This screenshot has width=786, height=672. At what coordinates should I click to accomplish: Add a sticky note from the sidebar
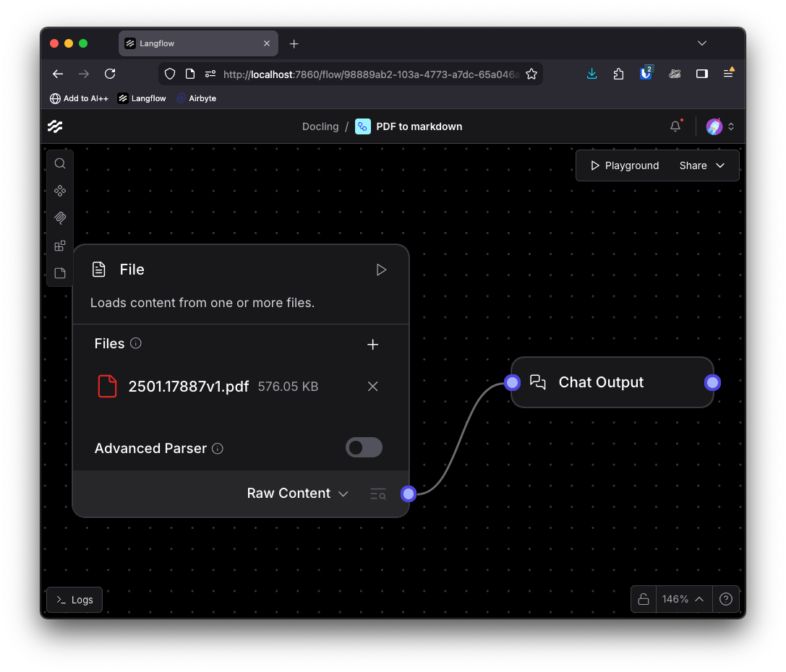pyautogui.click(x=60, y=272)
